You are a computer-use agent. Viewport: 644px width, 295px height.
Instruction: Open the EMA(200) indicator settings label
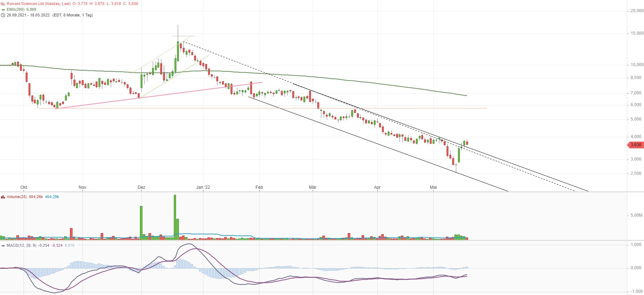click(16, 10)
